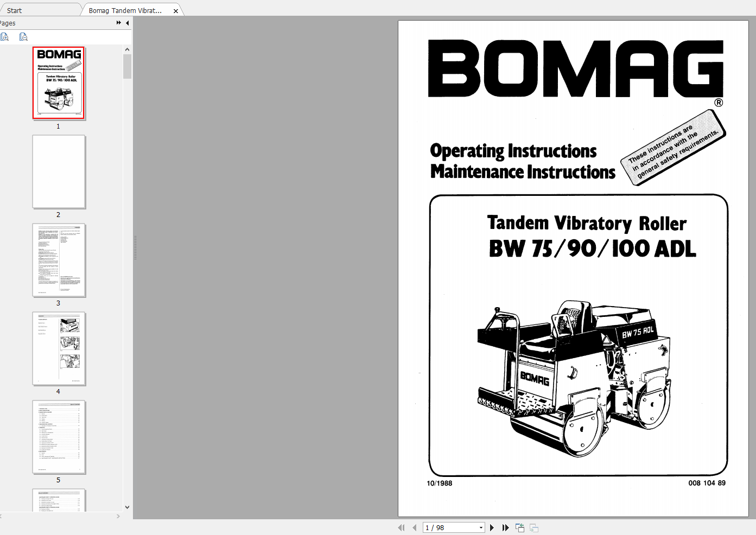
Task: Go to the previous page
Action: pos(415,527)
